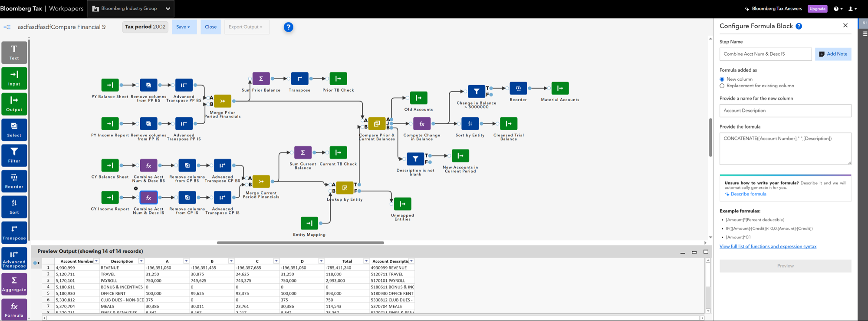Select the Entity Mapping input node

(309, 223)
